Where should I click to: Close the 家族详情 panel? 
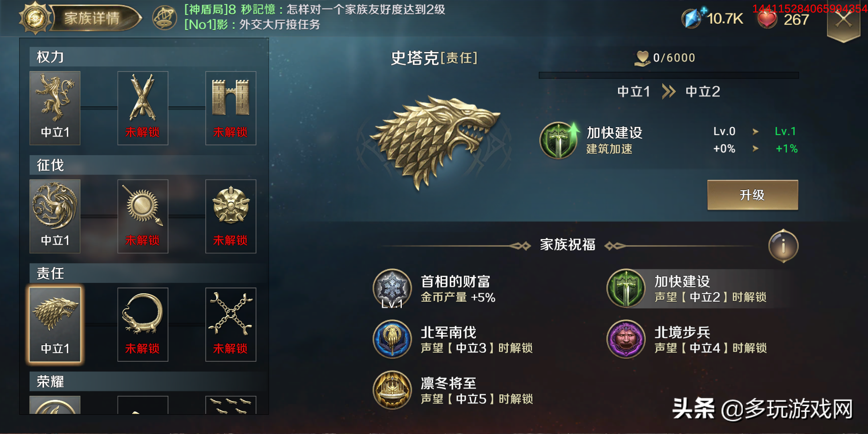(x=843, y=19)
